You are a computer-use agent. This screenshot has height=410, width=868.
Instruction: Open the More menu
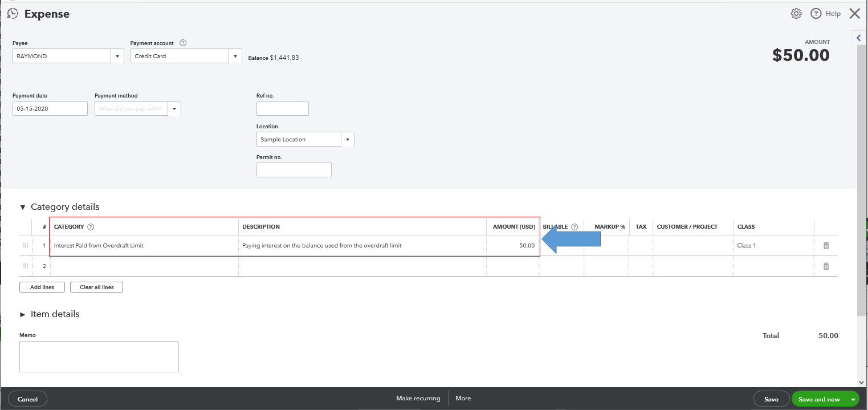click(x=463, y=399)
